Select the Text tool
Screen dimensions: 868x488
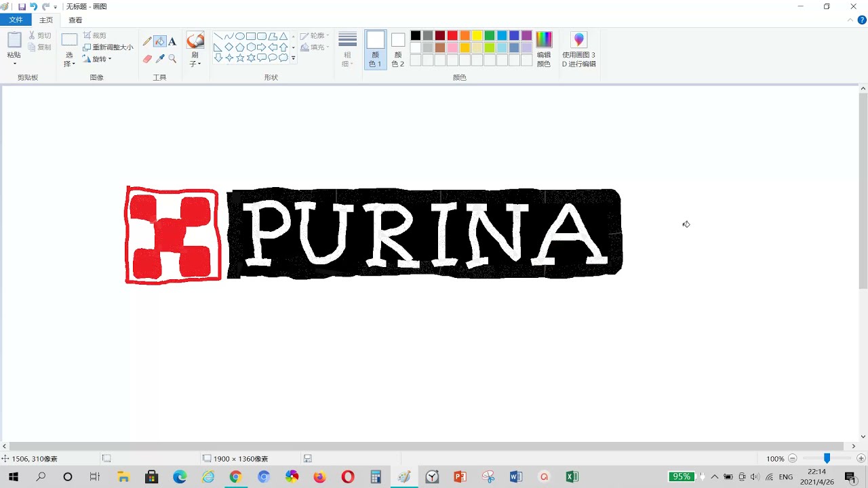click(172, 41)
